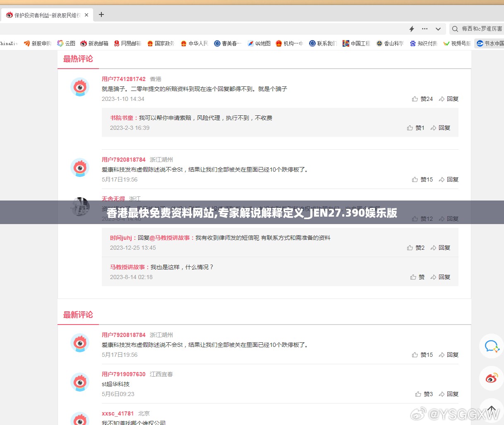Click avatar of 用户7741281742

(x=80, y=87)
